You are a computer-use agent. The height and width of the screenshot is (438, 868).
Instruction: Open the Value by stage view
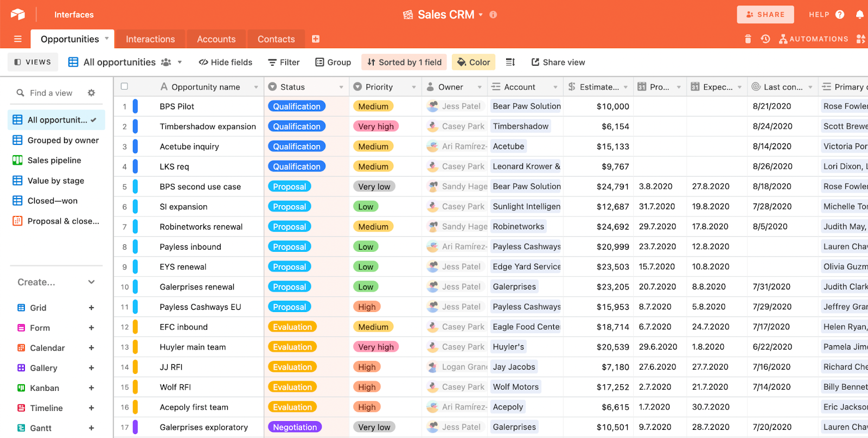[x=56, y=181]
